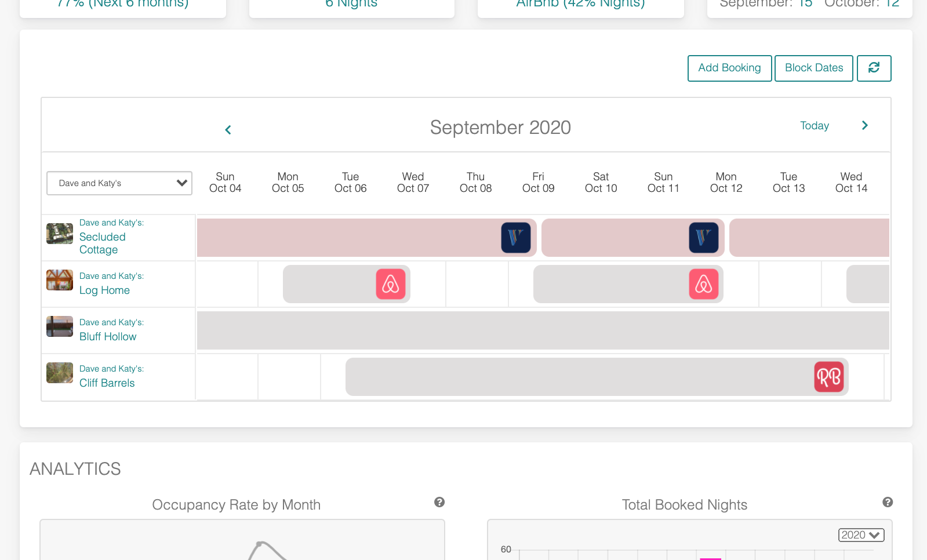This screenshot has width=927, height=560.
Task: Click the Block Dates button
Action: coord(813,68)
